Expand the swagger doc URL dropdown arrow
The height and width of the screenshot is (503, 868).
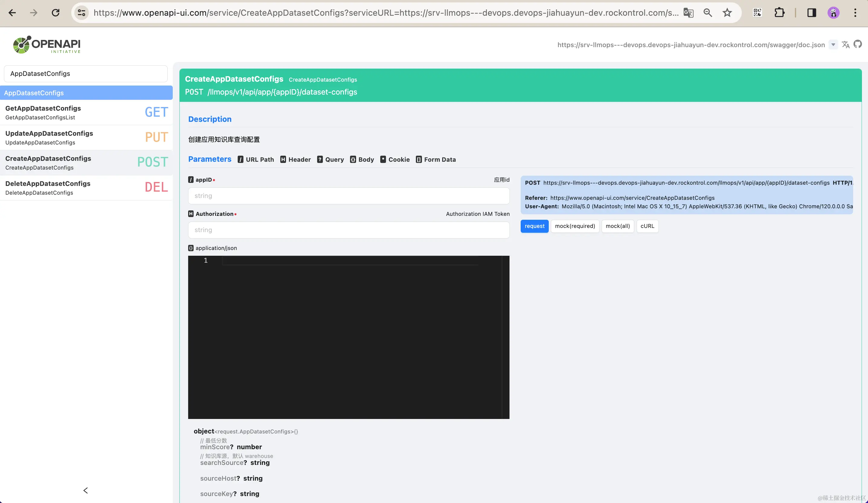click(833, 44)
